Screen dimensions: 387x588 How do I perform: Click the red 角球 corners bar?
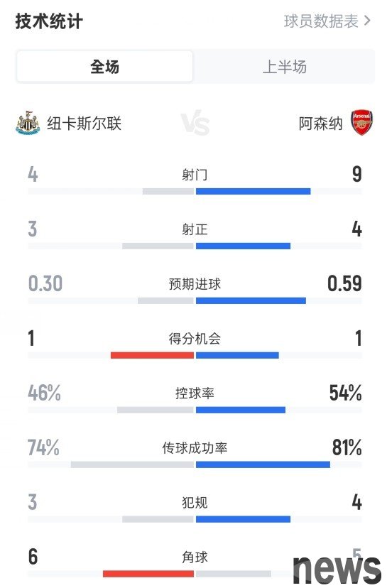tap(148, 574)
